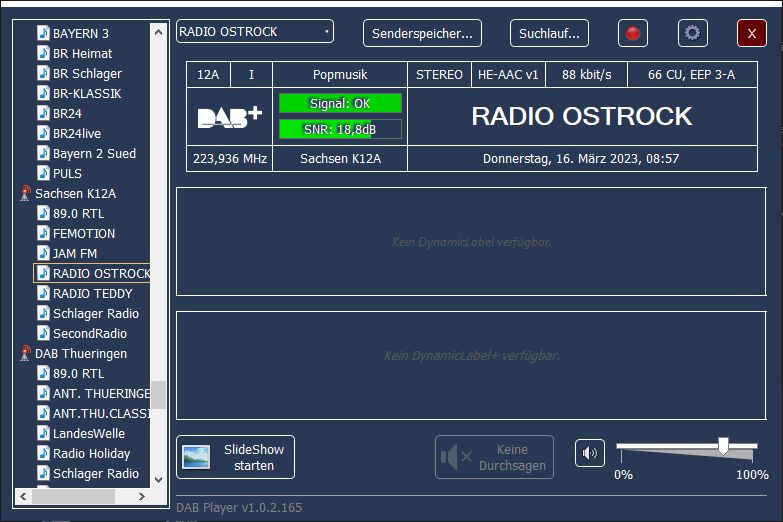Select LandesWelle in the station list
This screenshot has width=783, height=522.
pyautogui.click(x=89, y=433)
